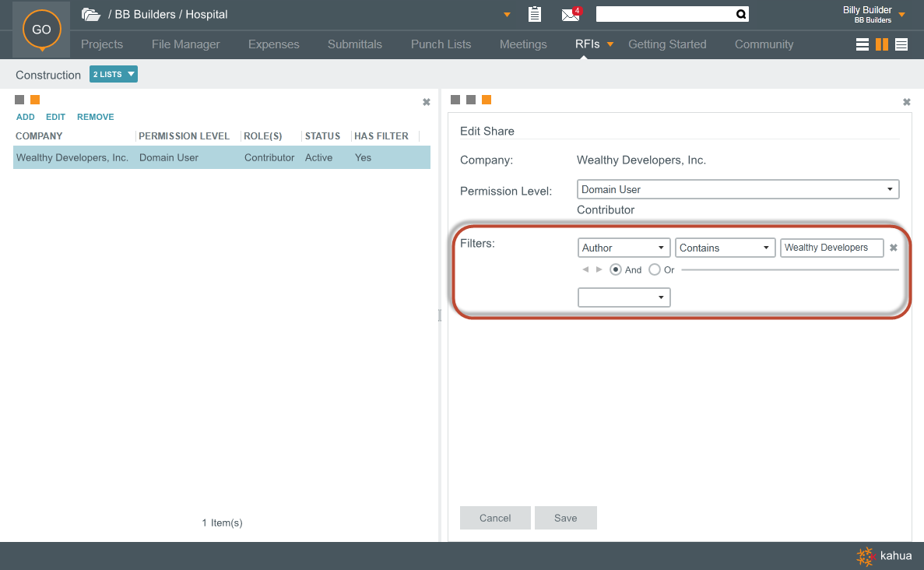
Task: Click the GO launcher logo button
Action: tap(41, 30)
